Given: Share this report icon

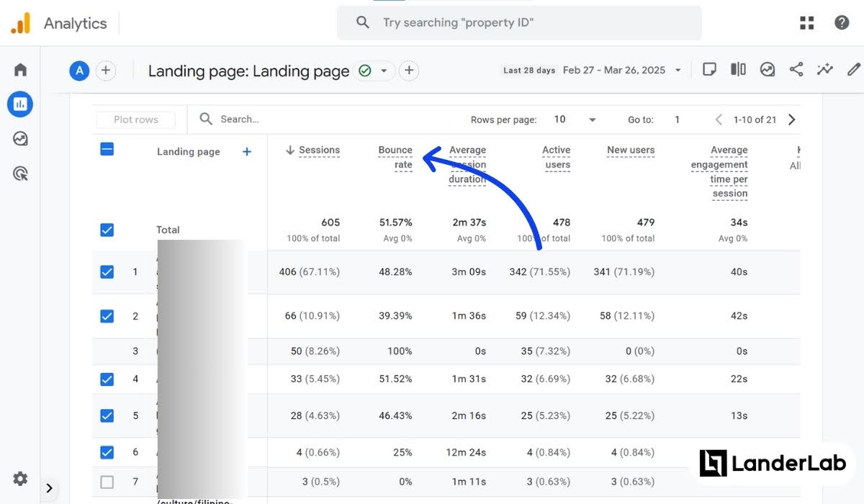Looking at the screenshot, I should point(796,70).
